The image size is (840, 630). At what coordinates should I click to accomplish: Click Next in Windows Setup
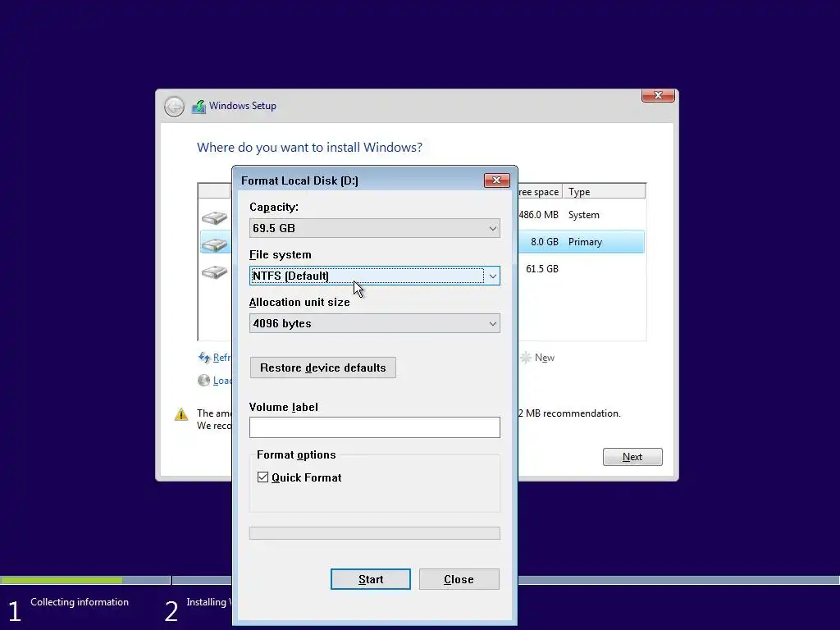632,457
